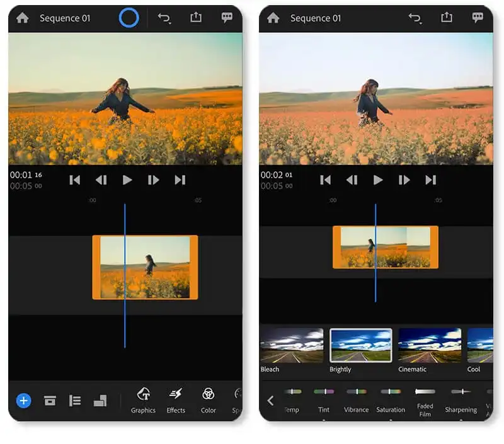Open home in the right phone screen
This screenshot has height=444, width=504.
[x=273, y=18]
